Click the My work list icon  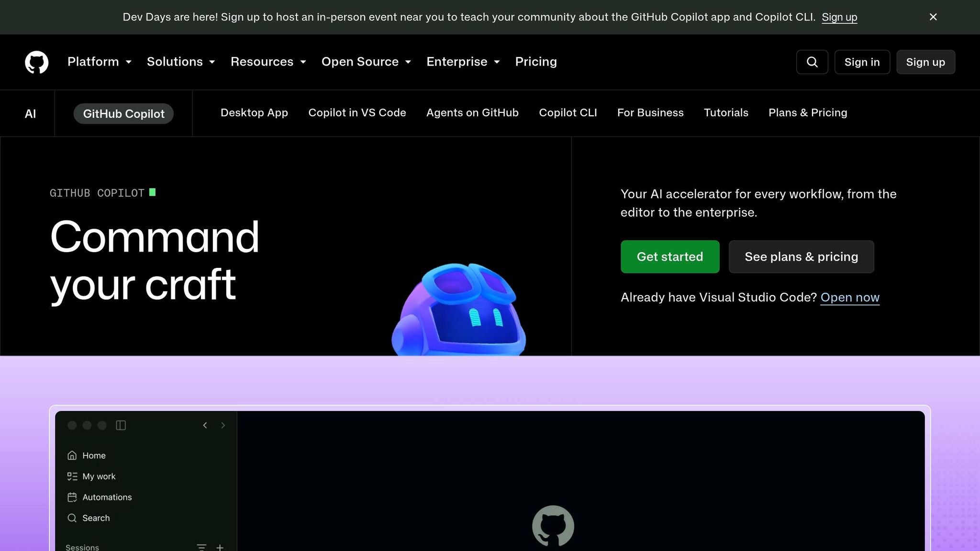[72, 476]
